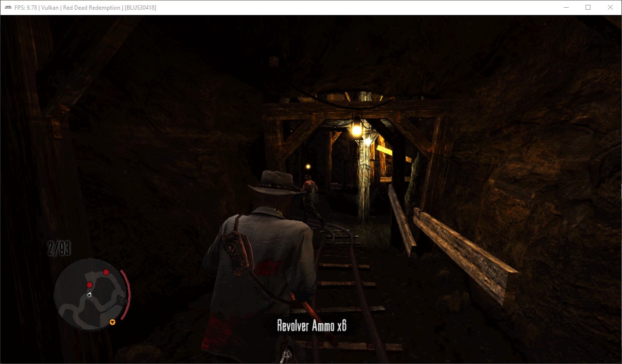Minimize the Red Dead Redemption window
The image size is (622, 364).
[566, 7]
